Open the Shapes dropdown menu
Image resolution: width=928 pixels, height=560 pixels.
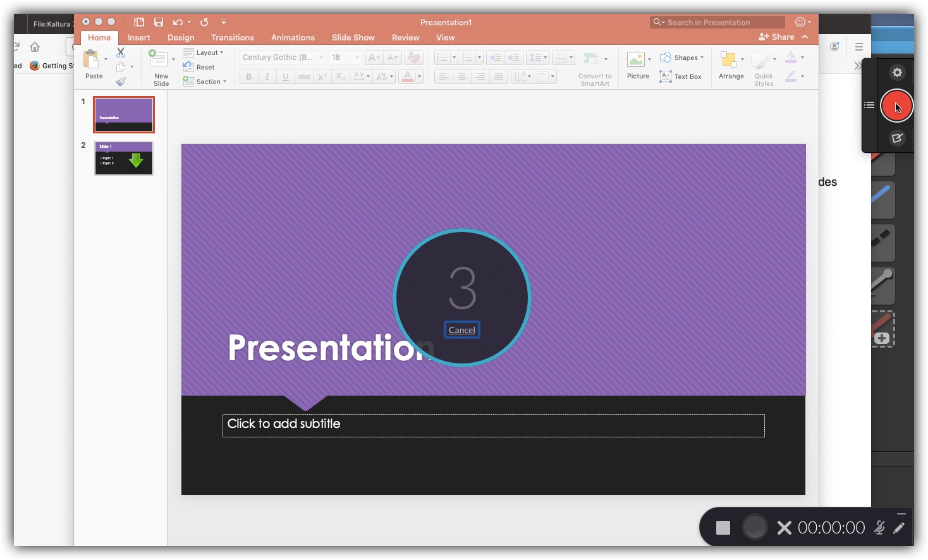682,58
